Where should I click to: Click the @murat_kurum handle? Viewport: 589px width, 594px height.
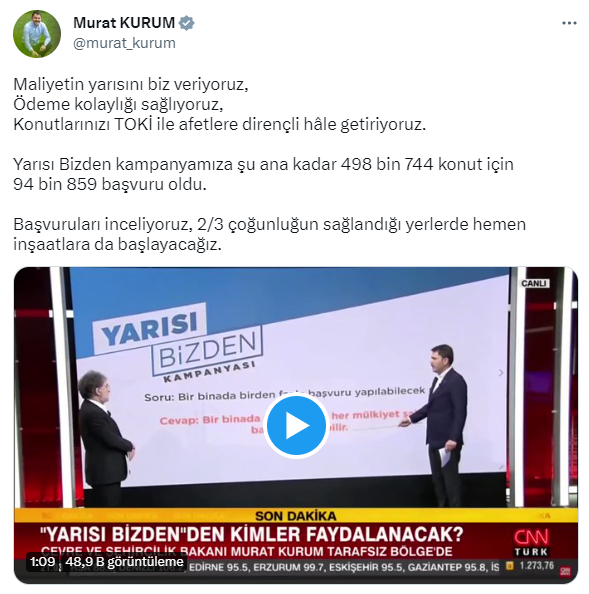click(x=124, y=43)
